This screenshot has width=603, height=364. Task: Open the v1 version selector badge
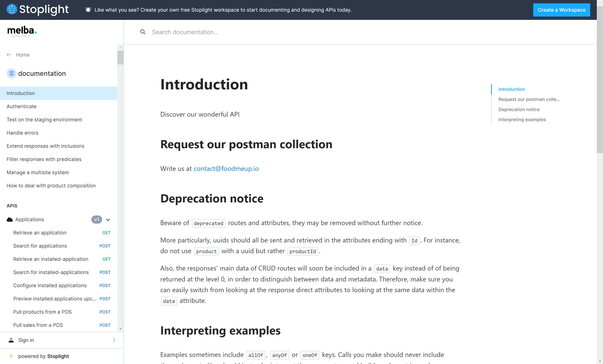[97, 219]
